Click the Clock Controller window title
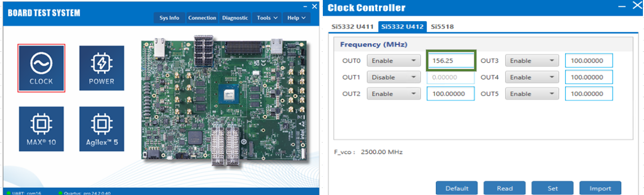This screenshot has width=644, height=195. point(367,8)
